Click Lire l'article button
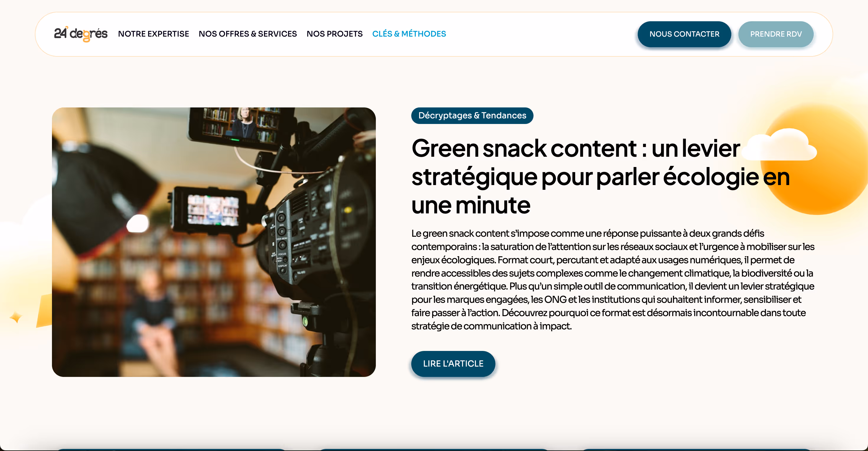868x451 pixels. pyautogui.click(x=453, y=364)
